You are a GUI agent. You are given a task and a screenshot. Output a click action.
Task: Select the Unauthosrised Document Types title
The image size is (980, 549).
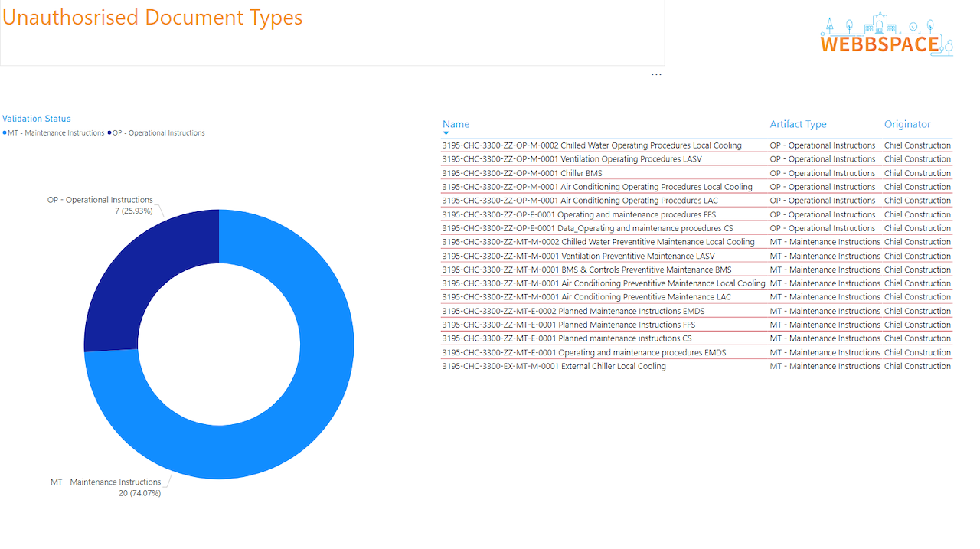152,18
